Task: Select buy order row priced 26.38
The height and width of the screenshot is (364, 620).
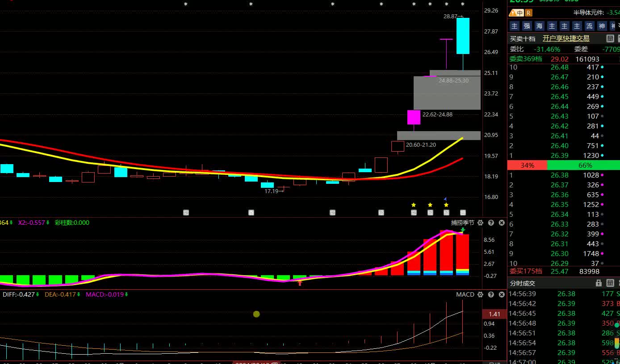Action: pyautogui.click(x=564, y=175)
